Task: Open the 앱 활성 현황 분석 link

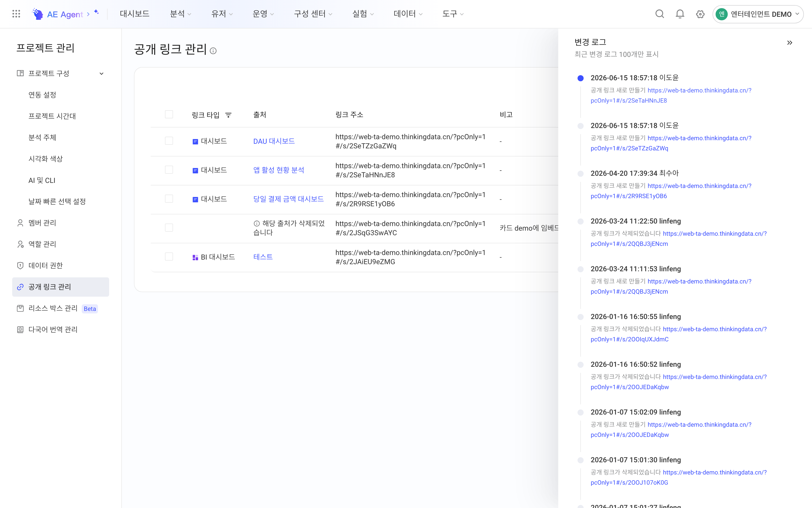Action: click(x=279, y=170)
